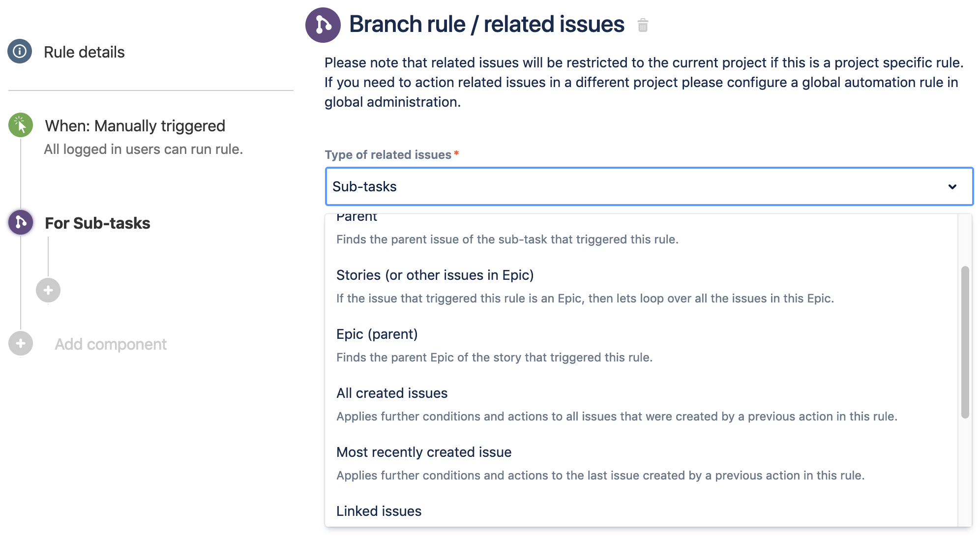Delete branch rule with the trash icon
The height and width of the screenshot is (539, 980).
pos(643,25)
